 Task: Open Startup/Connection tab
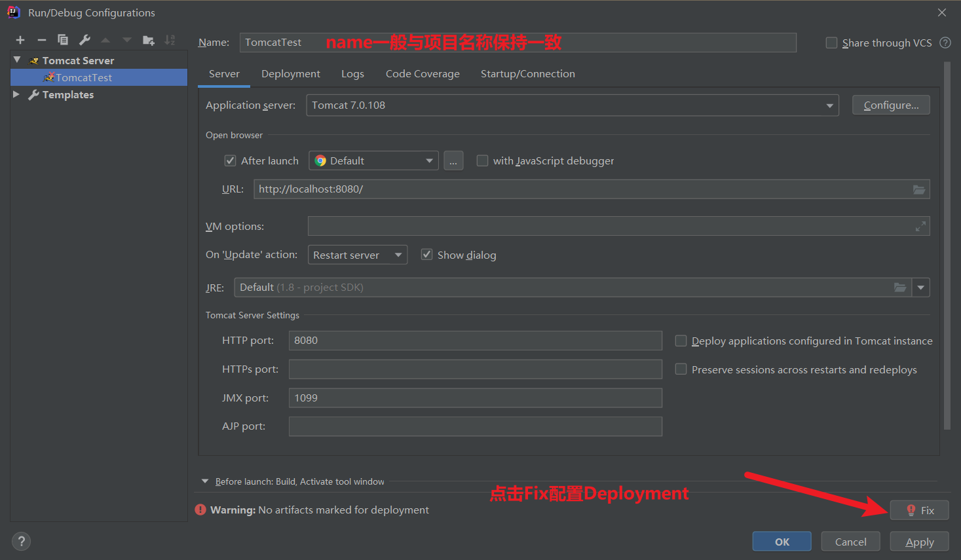coord(528,74)
